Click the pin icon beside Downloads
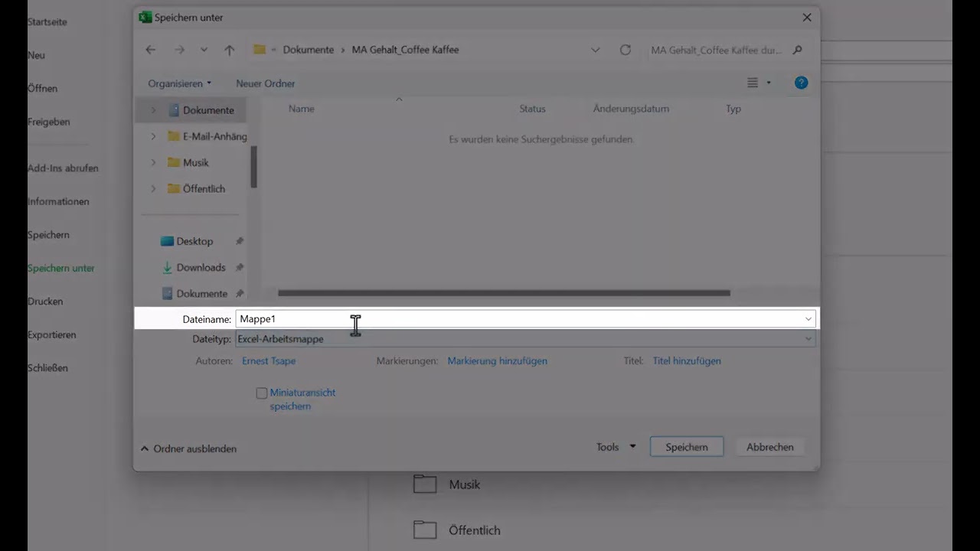The width and height of the screenshot is (980, 551). click(240, 267)
